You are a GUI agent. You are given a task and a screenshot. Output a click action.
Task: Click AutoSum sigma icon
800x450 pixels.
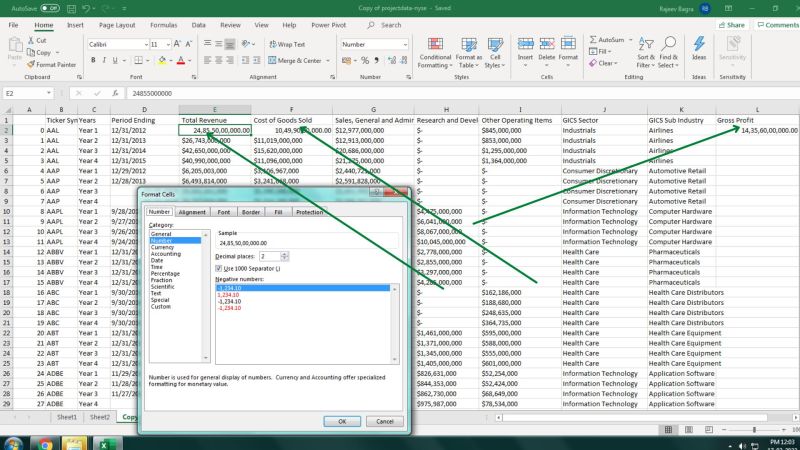coord(593,40)
